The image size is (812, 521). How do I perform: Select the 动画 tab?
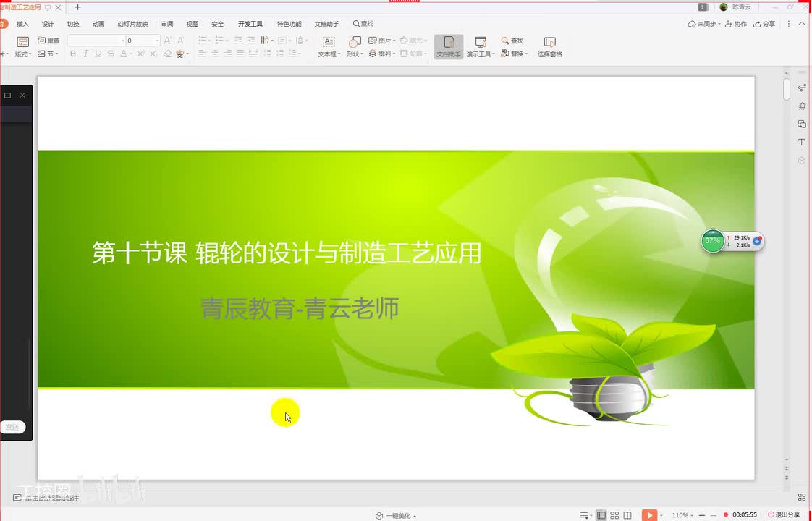coord(98,24)
